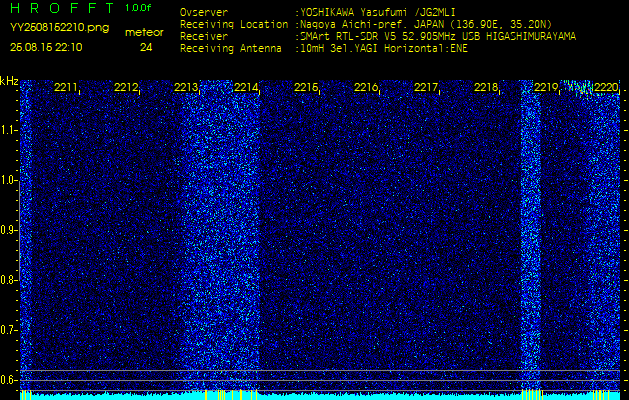This screenshot has width=629, height=400.
Task: Click the 1.0 kHz frequency axis label
Action: [8, 180]
